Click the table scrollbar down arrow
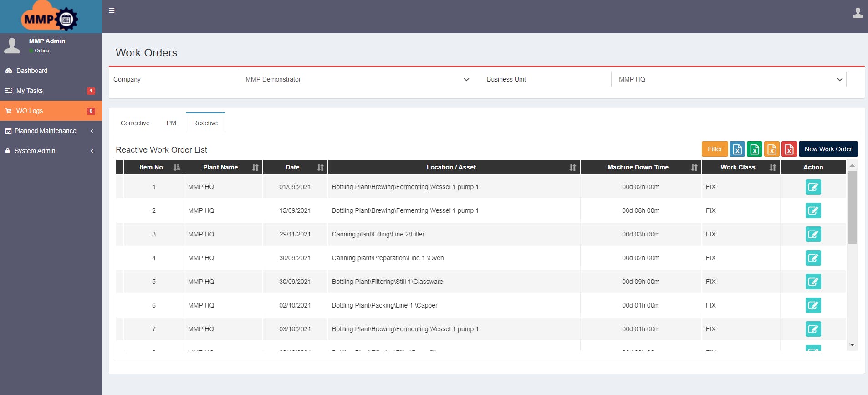The width and height of the screenshot is (868, 395). [852, 345]
